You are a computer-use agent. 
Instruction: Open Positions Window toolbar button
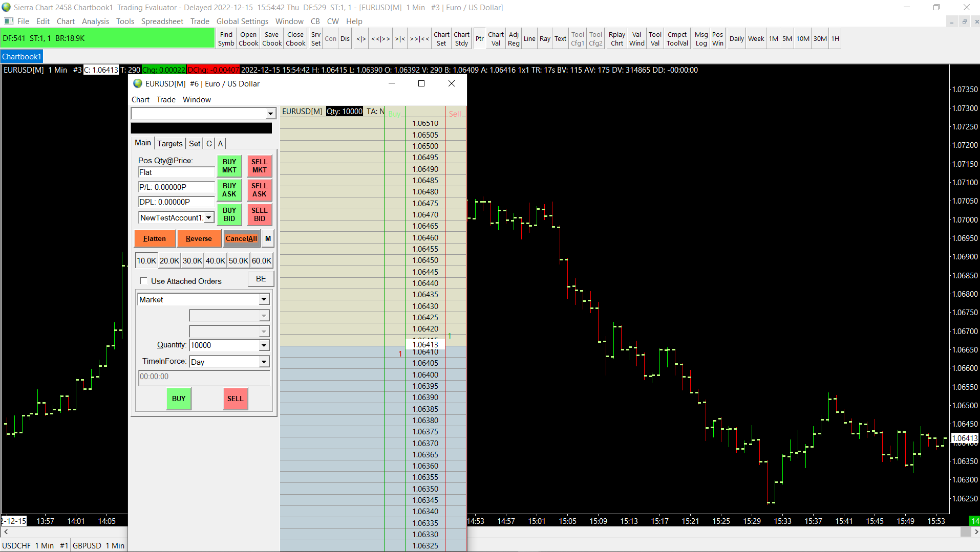pos(718,39)
